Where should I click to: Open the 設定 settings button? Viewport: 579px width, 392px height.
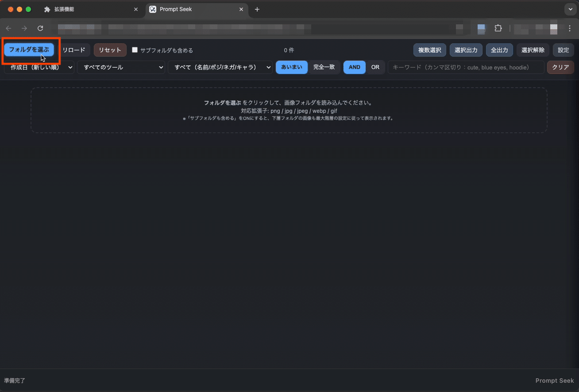coord(564,50)
